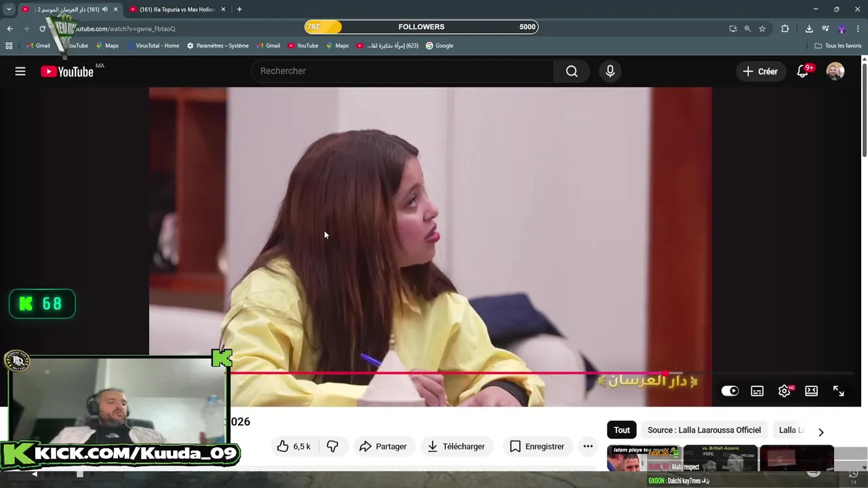Click the browser address bar URL
The height and width of the screenshot is (488, 868).
coord(125,28)
